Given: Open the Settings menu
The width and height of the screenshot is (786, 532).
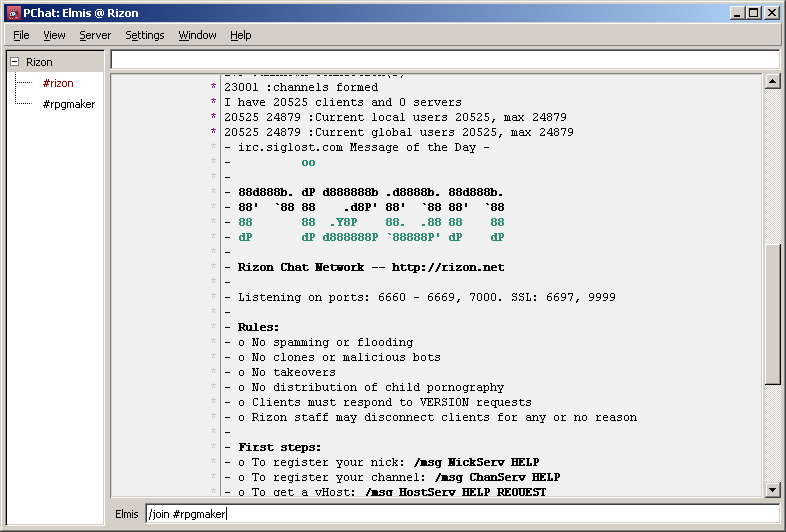Looking at the screenshot, I should [x=144, y=35].
